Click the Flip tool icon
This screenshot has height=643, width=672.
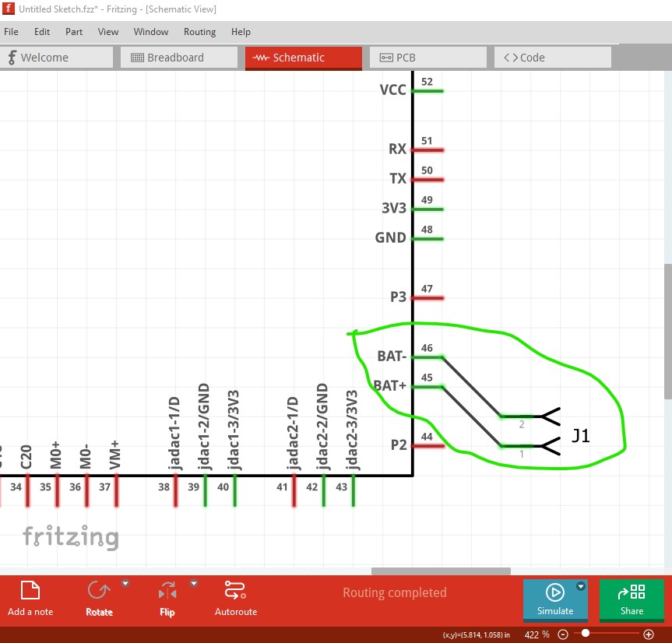167,590
